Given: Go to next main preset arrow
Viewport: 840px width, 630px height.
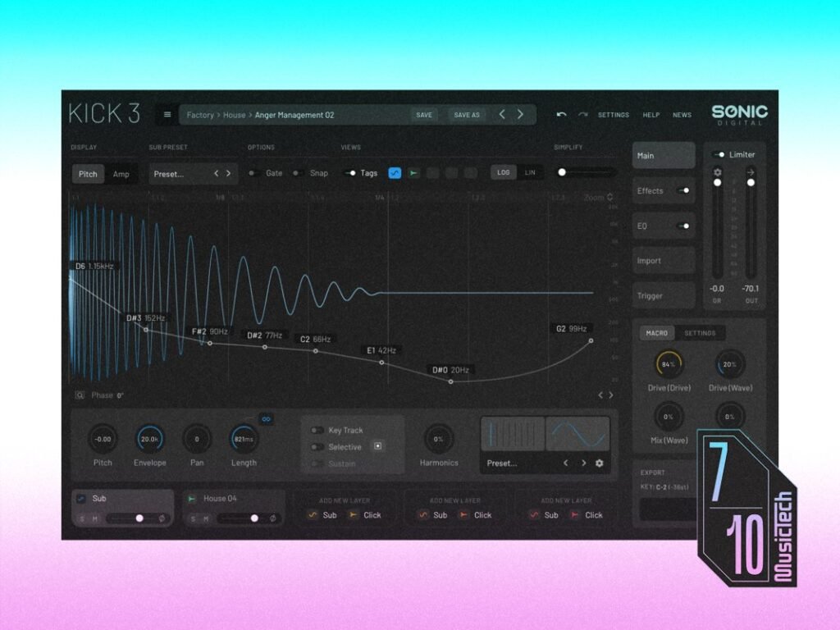Looking at the screenshot, I should 520,114.
